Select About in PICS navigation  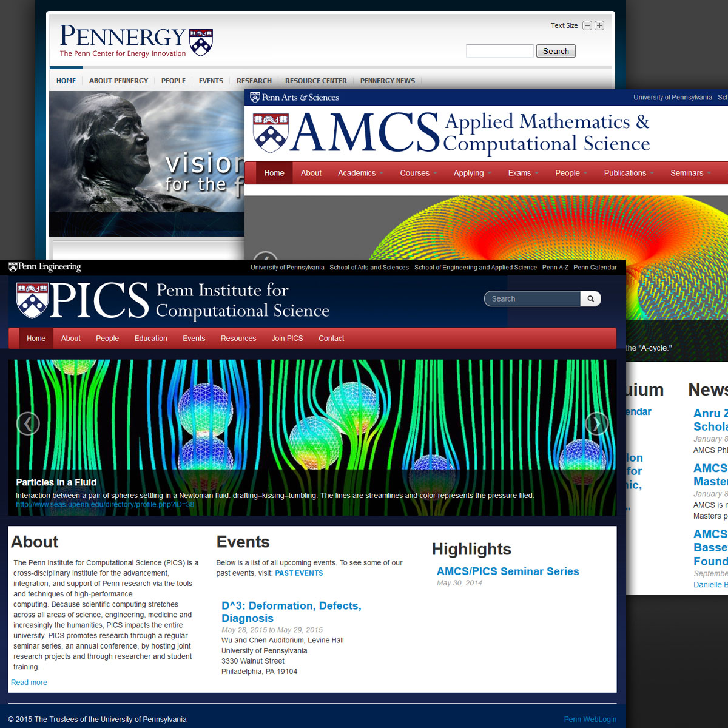(71, 339)
